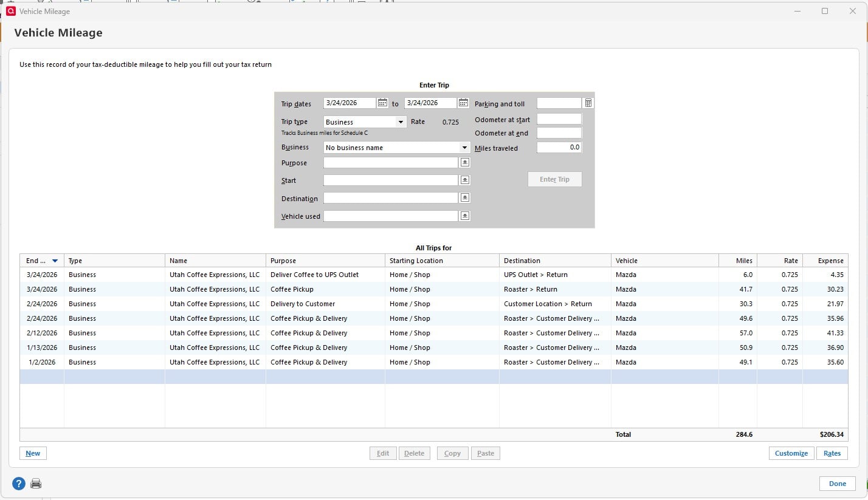Open the calculator for Parking and toll
Viewport: 868px width, 500px height.
(x=587, y=103)
